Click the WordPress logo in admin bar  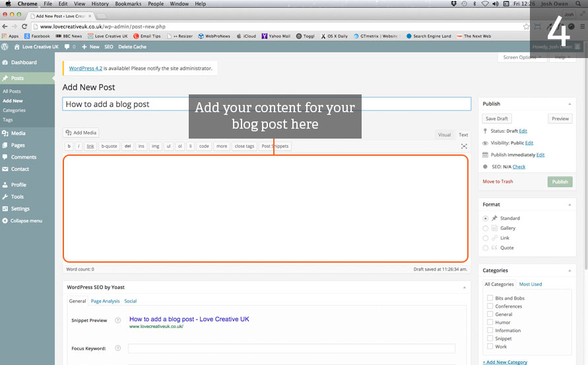tap(5, 47)
